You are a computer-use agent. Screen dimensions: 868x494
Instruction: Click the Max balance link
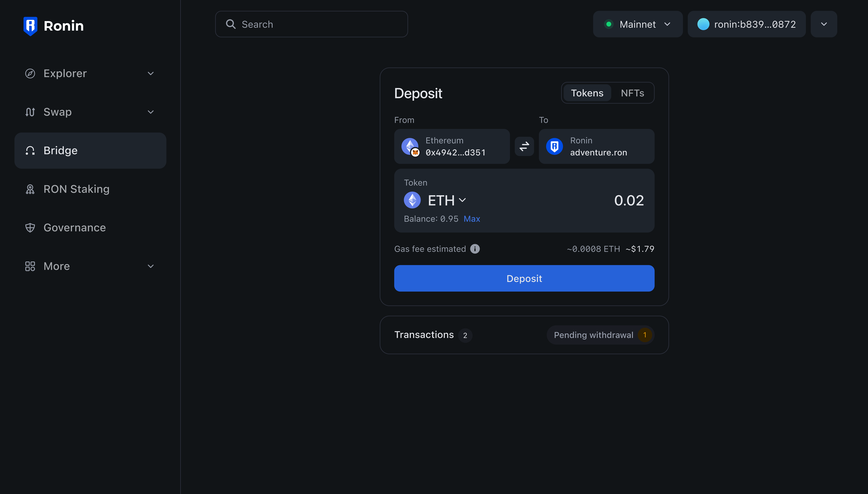tap(472, 219)
